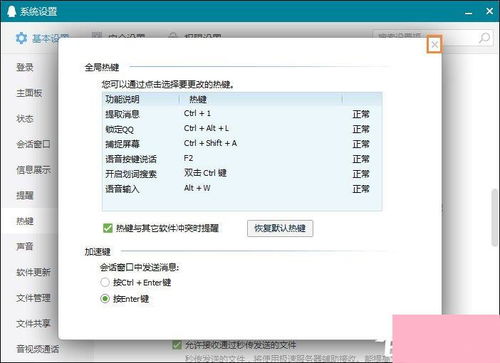
Task: Select the 语音按键说话 hotkey row
Action: tap(242, 159)
